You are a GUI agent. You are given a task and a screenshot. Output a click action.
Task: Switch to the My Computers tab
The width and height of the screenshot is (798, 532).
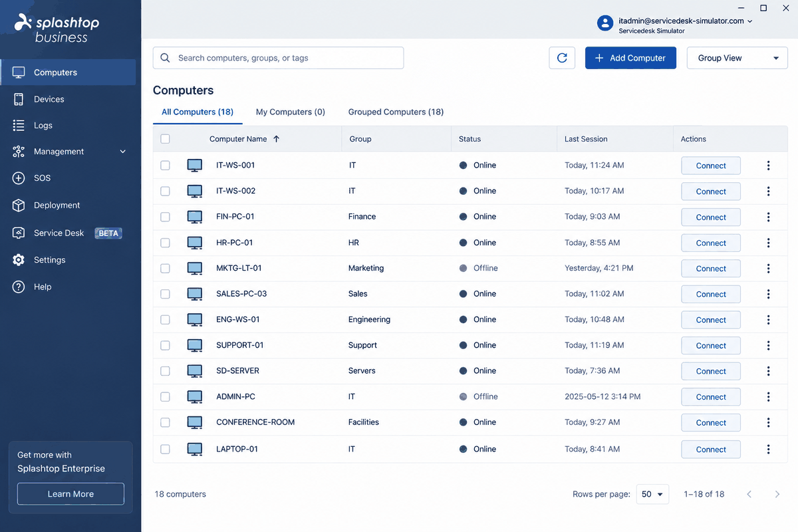point(291,112)
